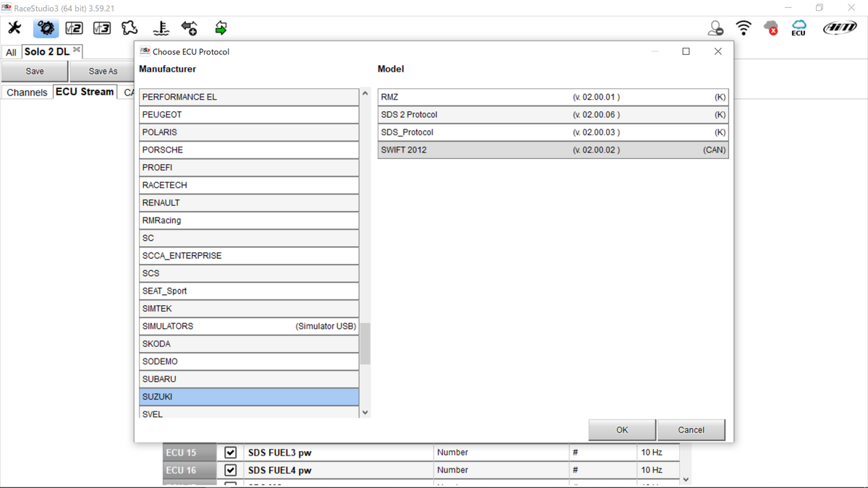Confirm with the OK button
Image resolution: width=868 pixels, height=488 pixels.
click(622, 429)
